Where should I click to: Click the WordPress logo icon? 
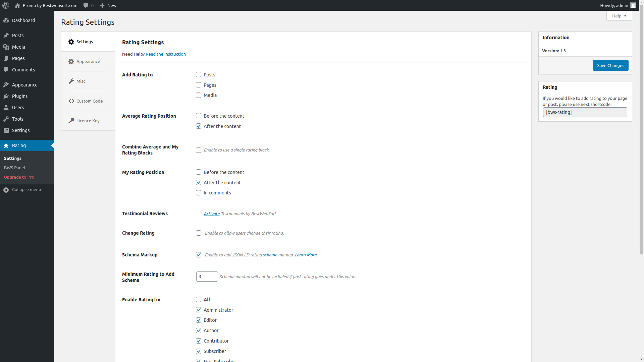point(6,5)
